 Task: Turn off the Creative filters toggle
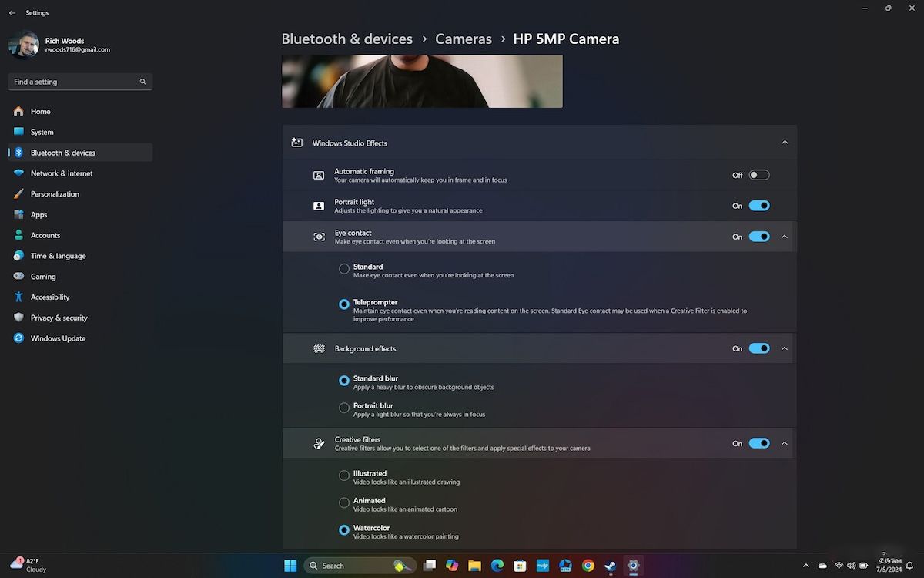[x=759, y=443]
